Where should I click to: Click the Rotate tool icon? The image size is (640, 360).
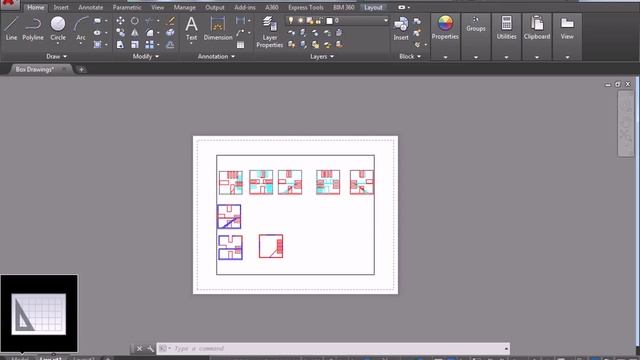(x=135, y=21)
